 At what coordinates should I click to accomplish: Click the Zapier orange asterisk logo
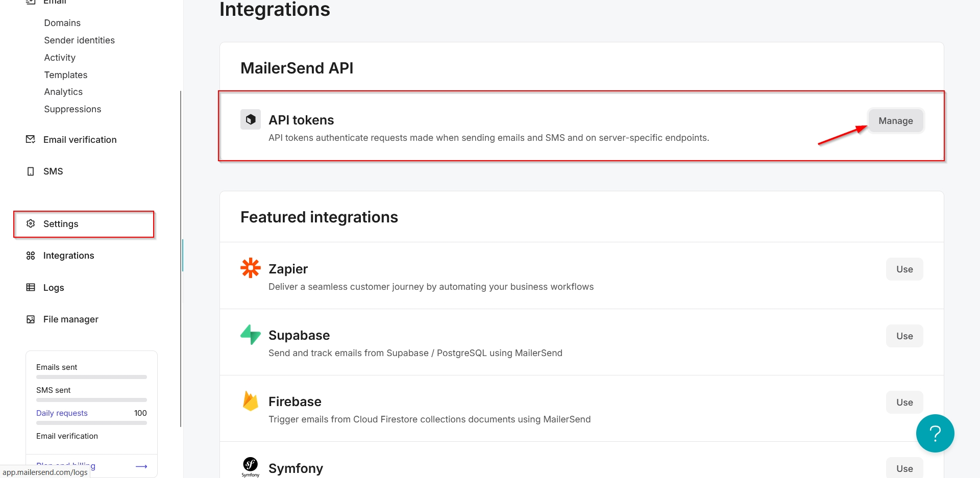click(250, 268)
